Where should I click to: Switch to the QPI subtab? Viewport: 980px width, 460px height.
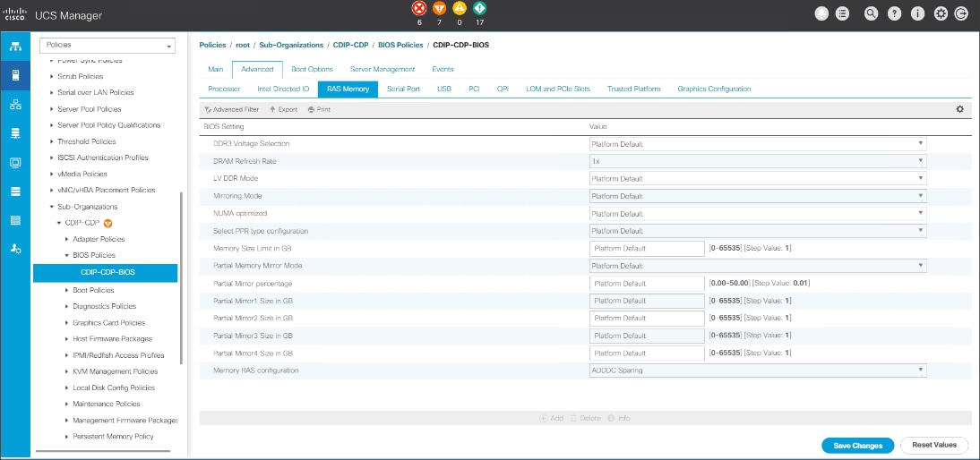coord(503,89)
